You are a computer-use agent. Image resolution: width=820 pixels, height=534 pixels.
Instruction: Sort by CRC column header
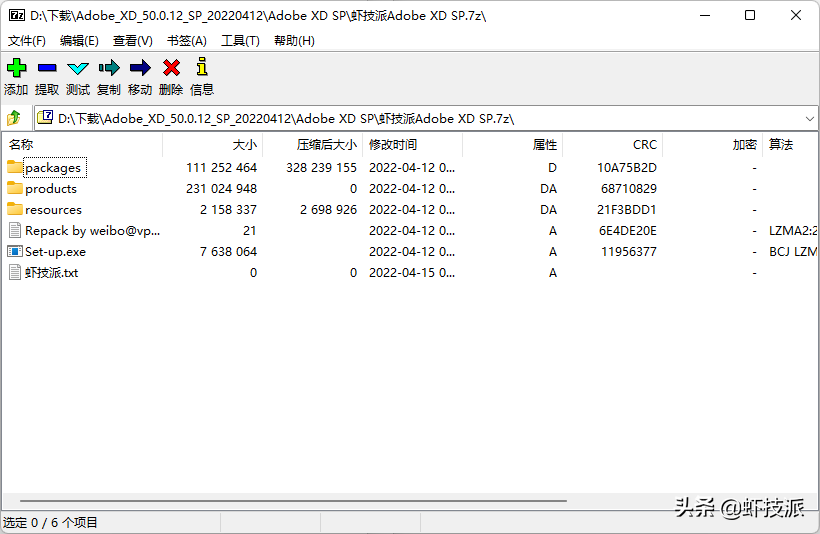point(612,145)
